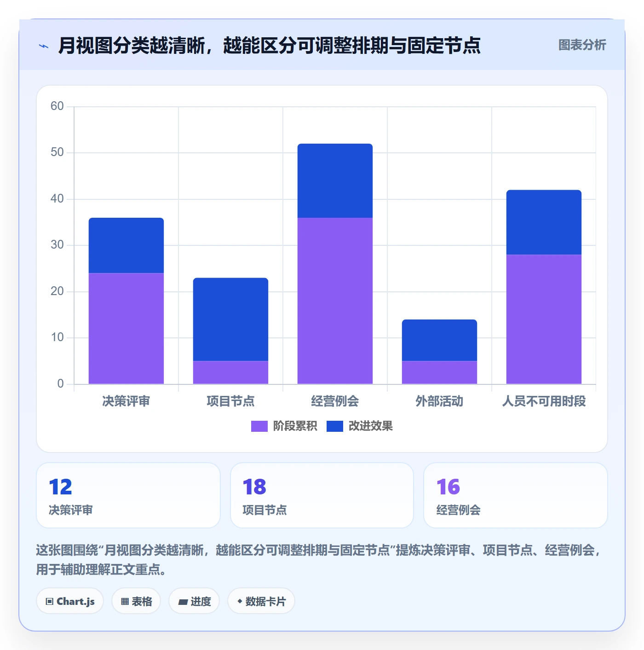Click the square icon in Chart.js chip

tap(50, 602)
